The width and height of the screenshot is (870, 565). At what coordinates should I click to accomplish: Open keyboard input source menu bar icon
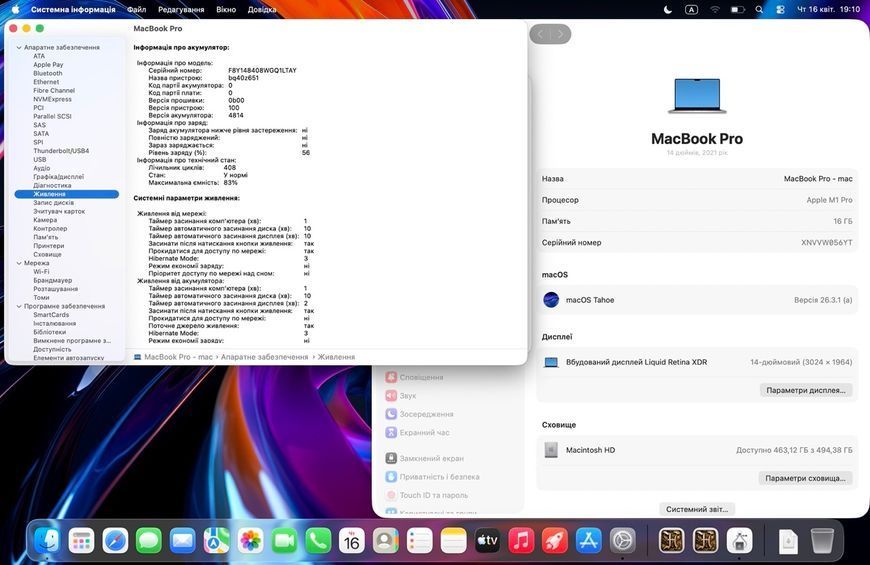pyautogui.click(x=691, y=9)
